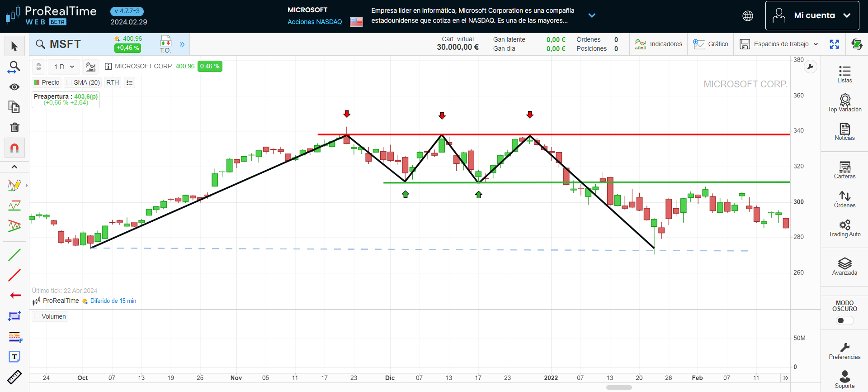Screen dimensions: 868x392
Task: Expand the double chevron next to T.O.
Action: click(182, 44)
